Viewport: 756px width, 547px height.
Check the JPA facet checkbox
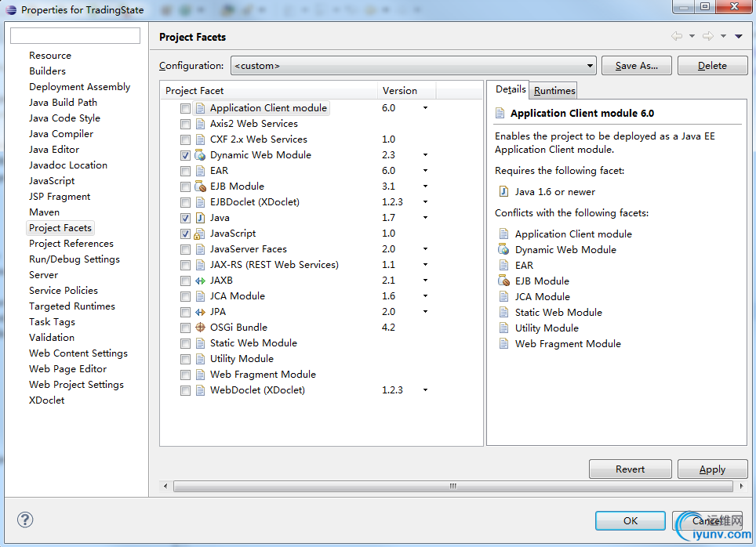click(x=185, y=312)
